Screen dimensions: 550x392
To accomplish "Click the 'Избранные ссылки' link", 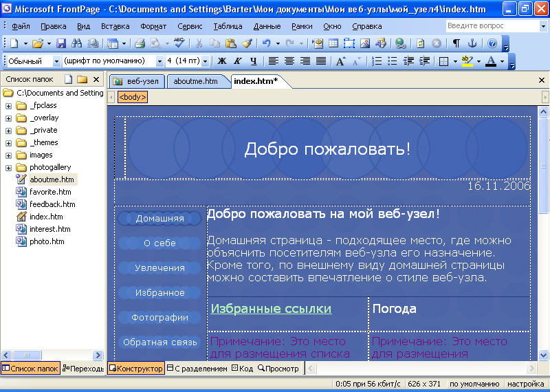I will tap(271, 309).
